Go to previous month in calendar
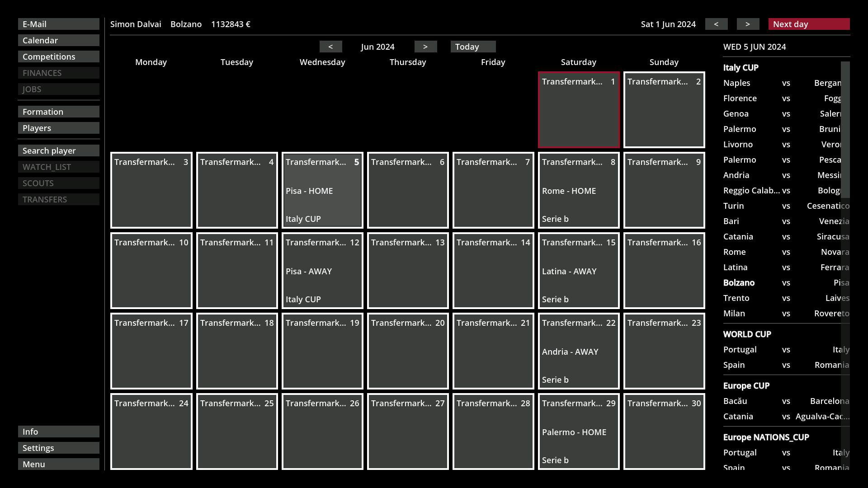This screenshot has height=488, width=868. tap(330, 47)
